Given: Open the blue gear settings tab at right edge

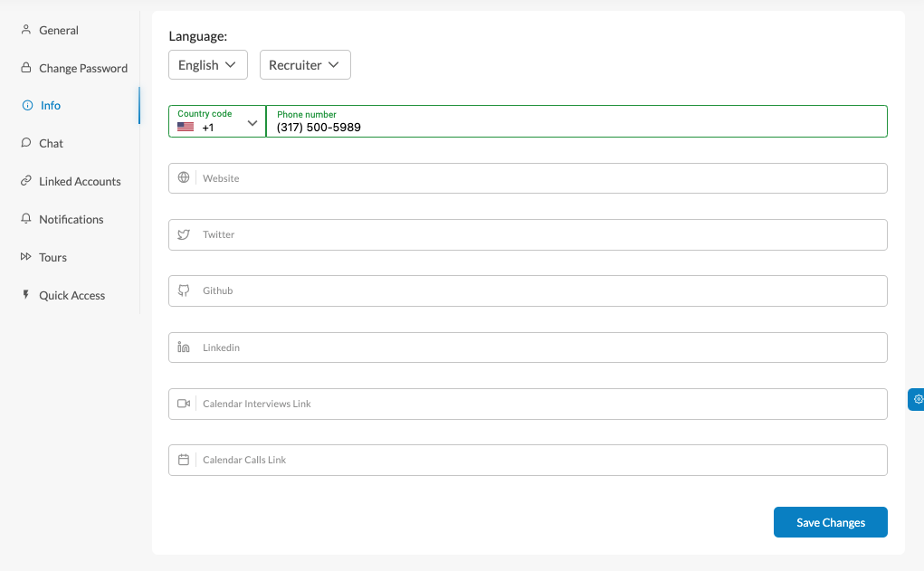Looking at the screenshot, I should (x=917, y=400).
